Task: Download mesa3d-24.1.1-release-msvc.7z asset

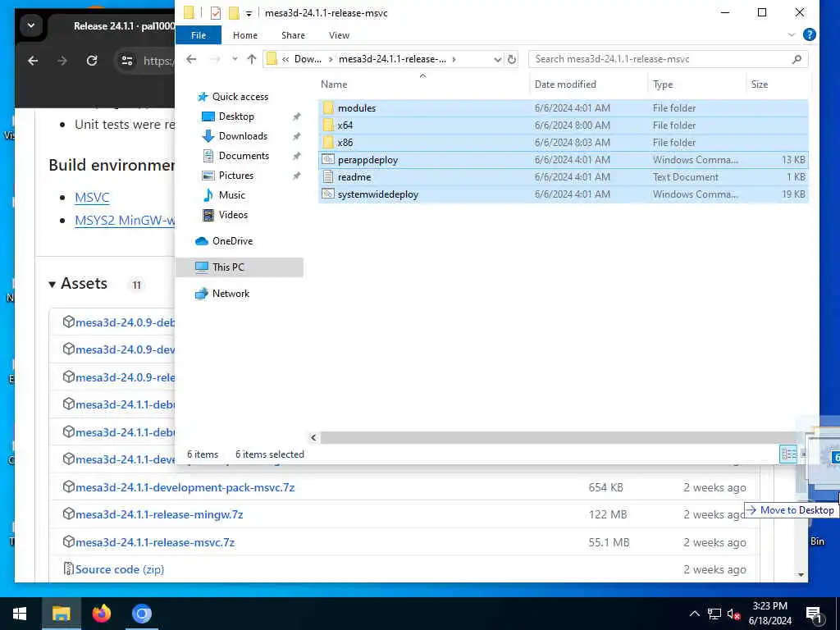Action: pos(155,542)
